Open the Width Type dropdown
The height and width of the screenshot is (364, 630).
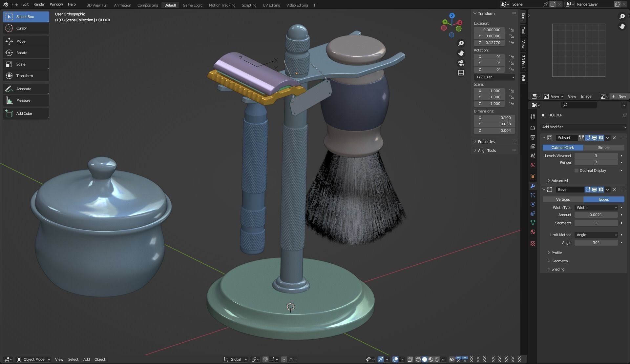[x=596, y=208]
